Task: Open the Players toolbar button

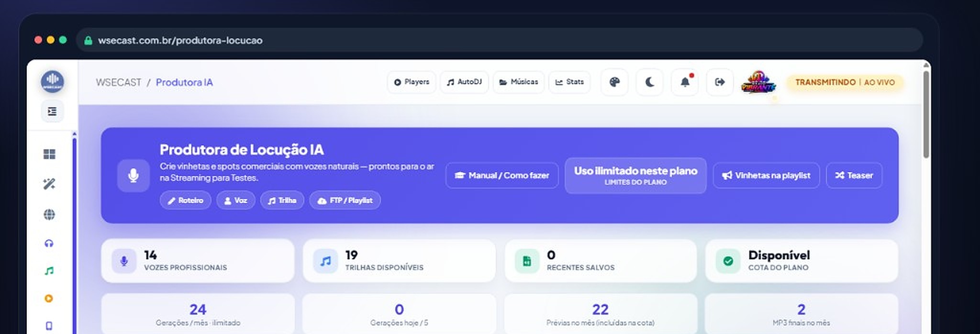Action: point(412,82)
